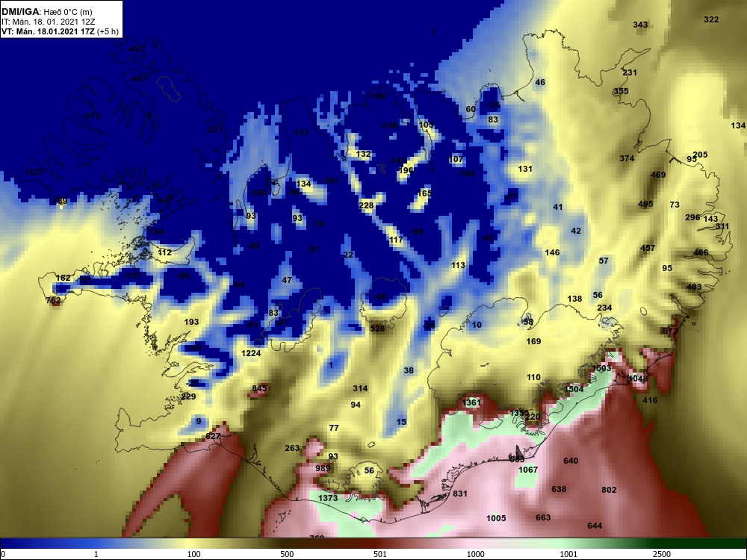Select the map value '672'
Image resolution: width=747 pixels, height=560 pixels.
click(670, 331)
